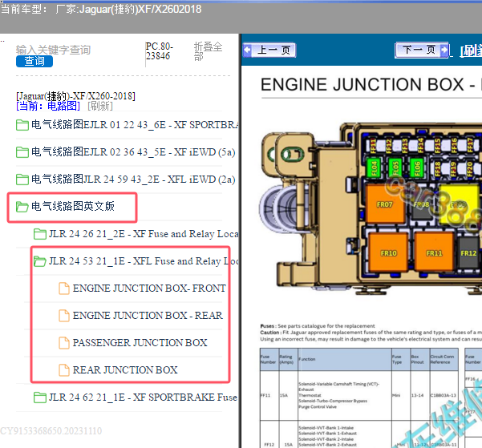Expand folder EJLR 02 36 43_5E XF iEWD (5a)

coord(126,151)
